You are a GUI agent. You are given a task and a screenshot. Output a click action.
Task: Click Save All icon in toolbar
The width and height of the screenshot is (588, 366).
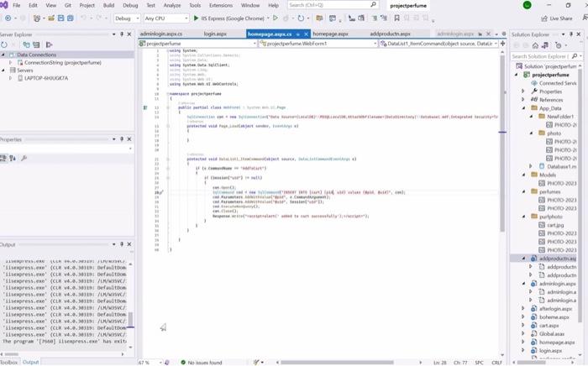70,18
